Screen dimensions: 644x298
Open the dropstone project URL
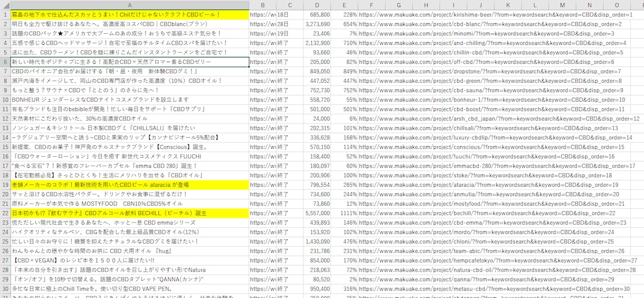pyautogui.click(x=490, y=71)
